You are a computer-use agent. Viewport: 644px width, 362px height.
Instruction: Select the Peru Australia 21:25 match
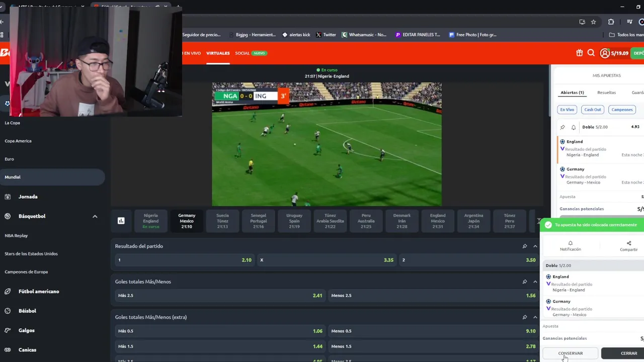[x=366, y=221]
